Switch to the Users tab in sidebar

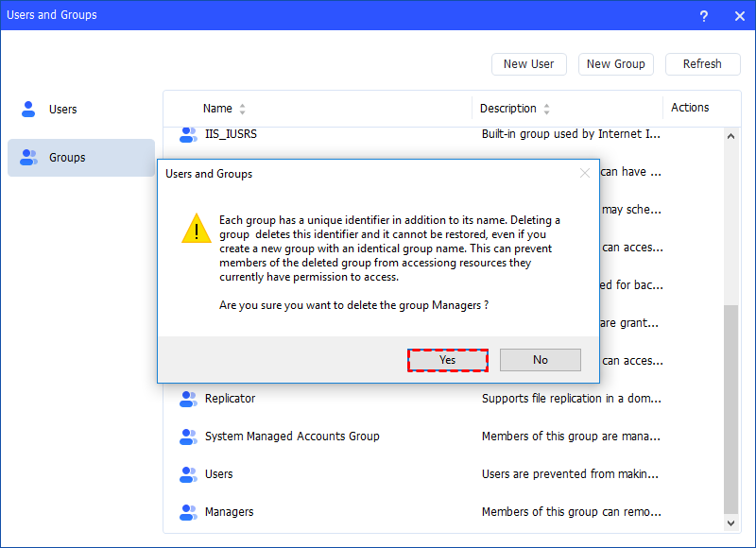coord(81,110)
